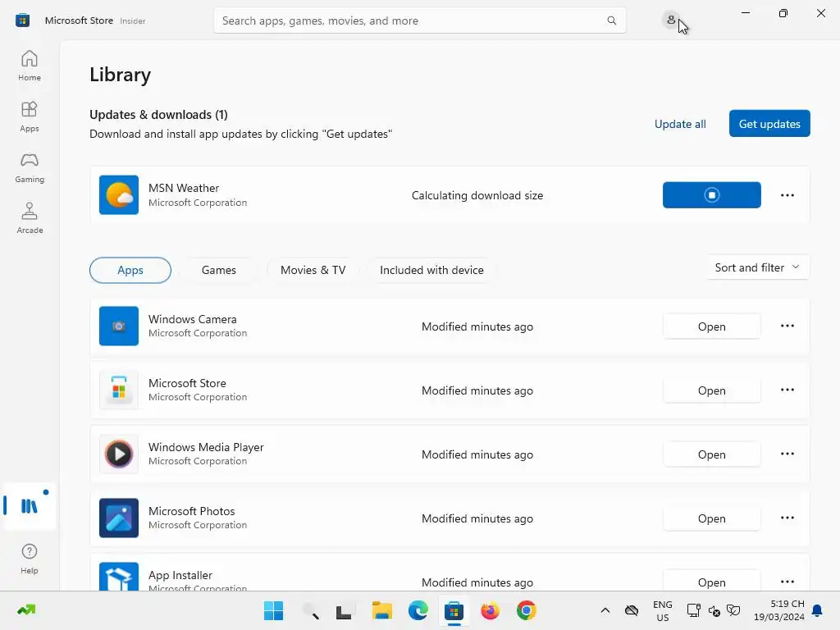Switch to Movies & TV tab

(x=313, y=270)
